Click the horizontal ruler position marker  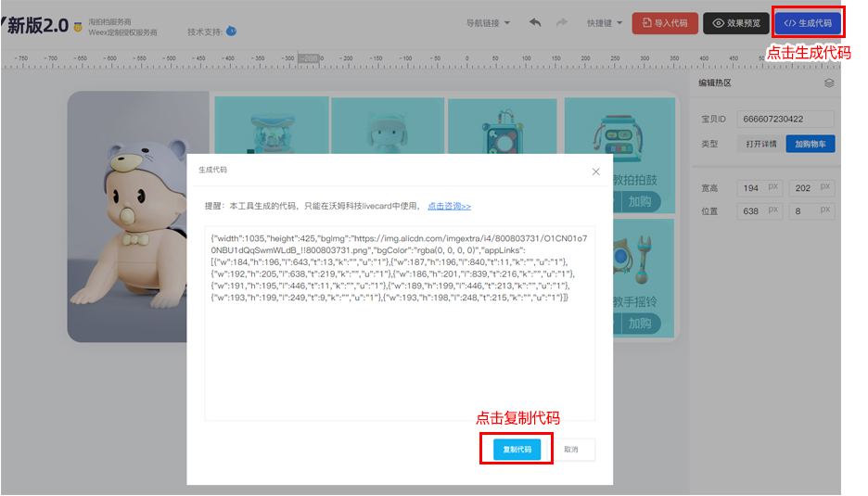309,58
